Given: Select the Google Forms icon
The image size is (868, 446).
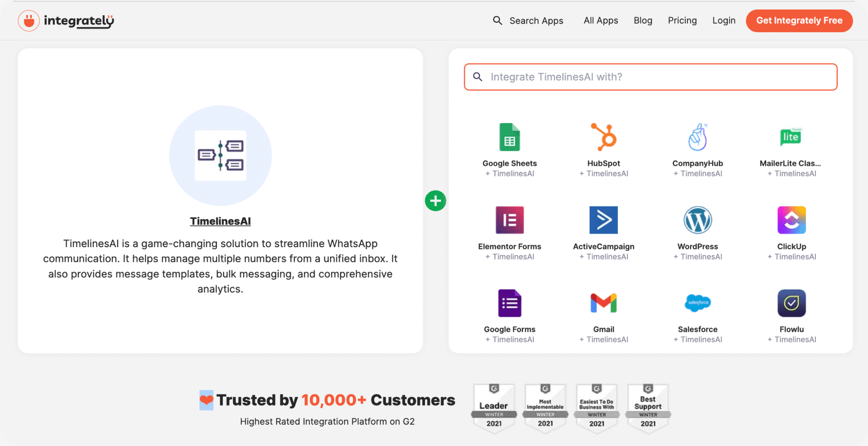Looking at the screenshot, I should pos(509,303).
